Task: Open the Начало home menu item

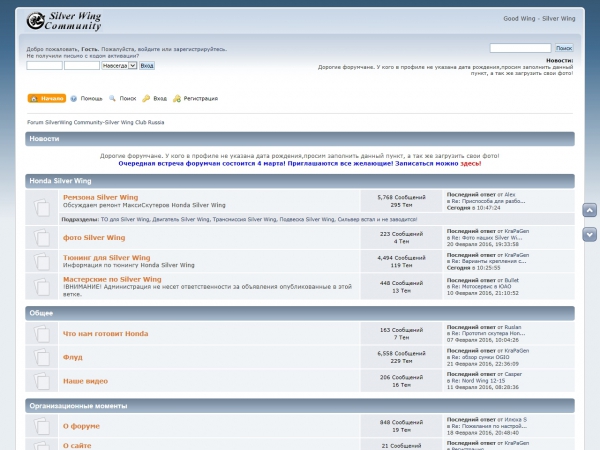Action: 47,98
